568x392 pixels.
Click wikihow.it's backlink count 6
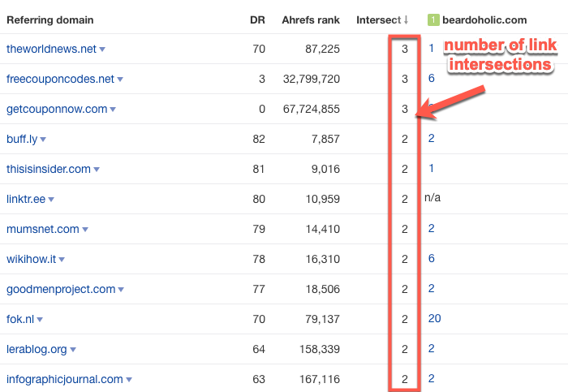pyautogui.click(x=432, y=258)
